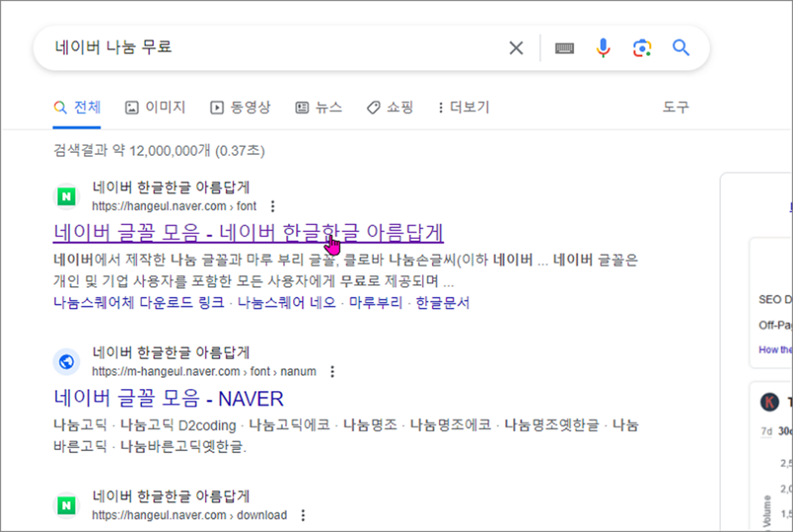The image size is (793, 532).
Task: Select the 7d range in the side widget
Action: click(x=766, y=431)
